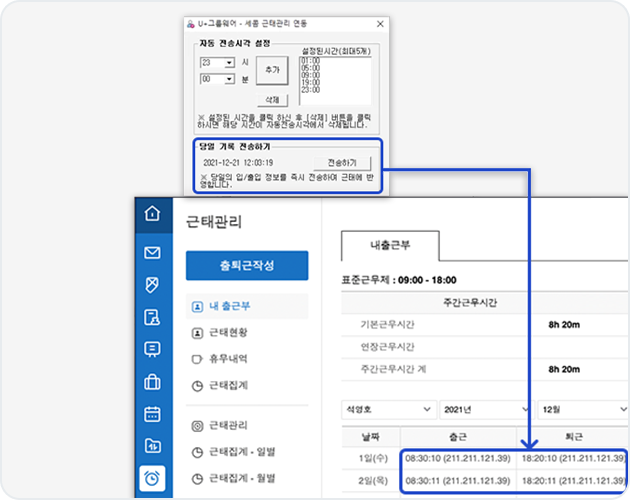The height and width of the screenshot is (500, 630).
Task: Click the clock icon beside 근태집계 - 일별
Action: click(197, 453)
